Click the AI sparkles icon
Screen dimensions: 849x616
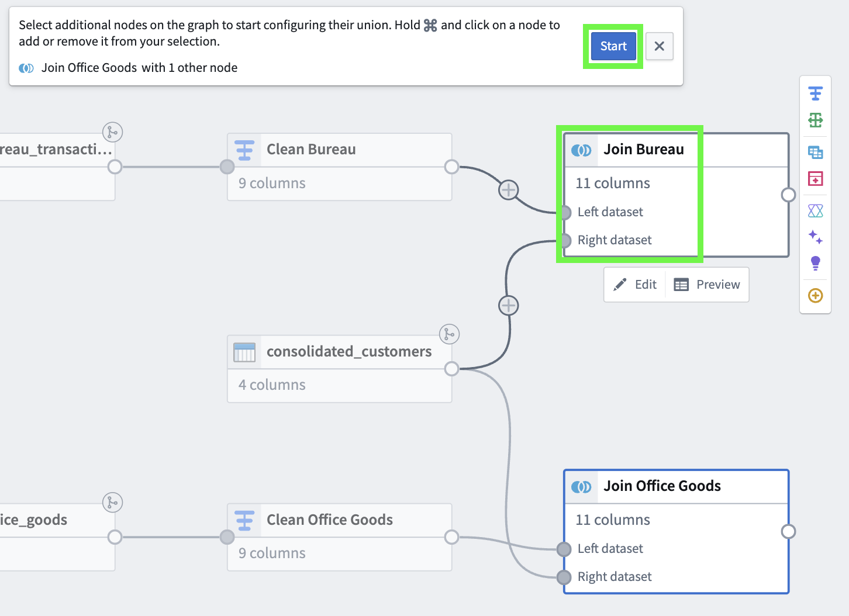(815, 237)
